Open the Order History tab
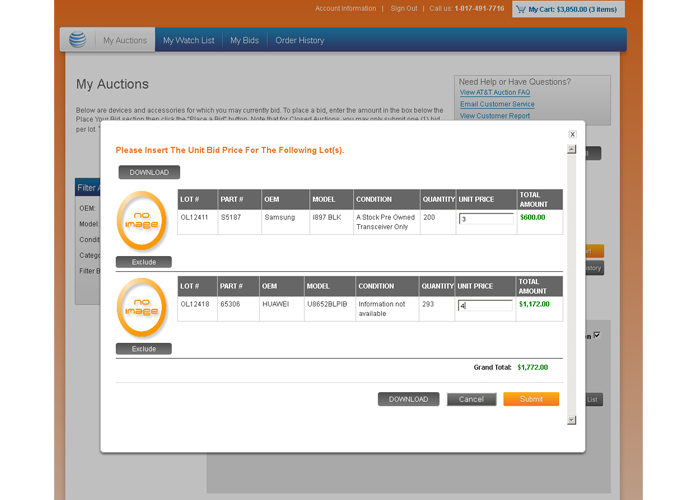Image resolution: width=700 pixels, height=500 pixels. pos(300,40)
